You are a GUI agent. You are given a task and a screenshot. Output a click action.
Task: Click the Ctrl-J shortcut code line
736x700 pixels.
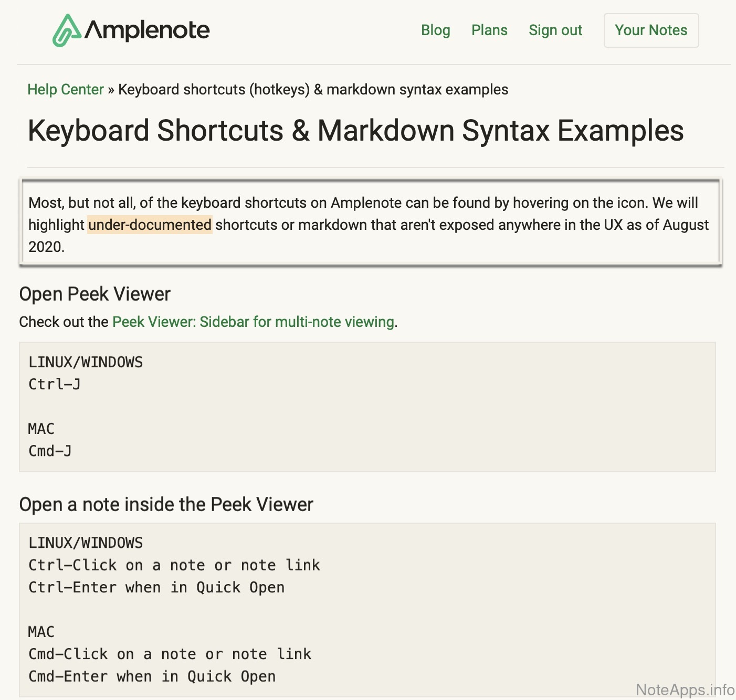55,384
